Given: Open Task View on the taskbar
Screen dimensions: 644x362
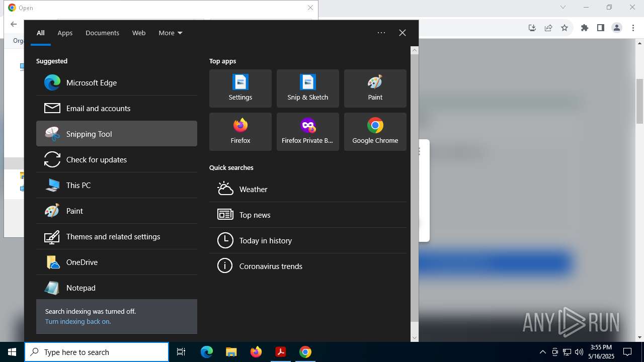Looking at the screenshot, I should point(181,352).
